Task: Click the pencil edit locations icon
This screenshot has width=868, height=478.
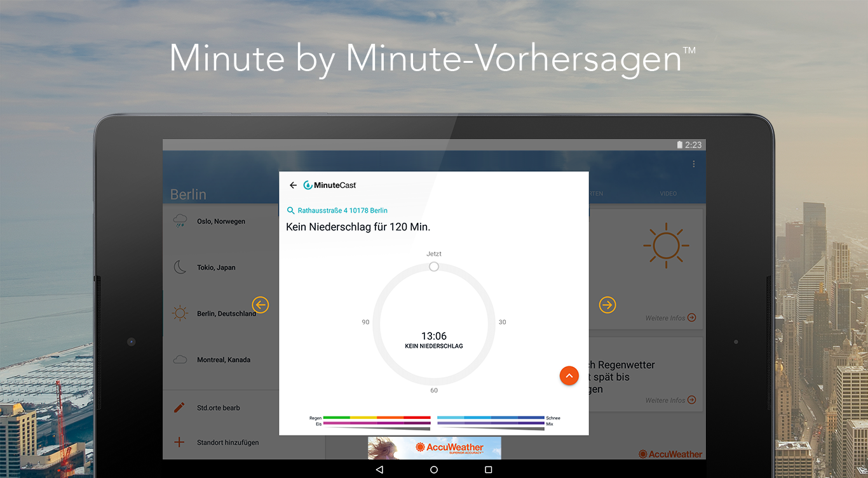Action: click(179, 408)
